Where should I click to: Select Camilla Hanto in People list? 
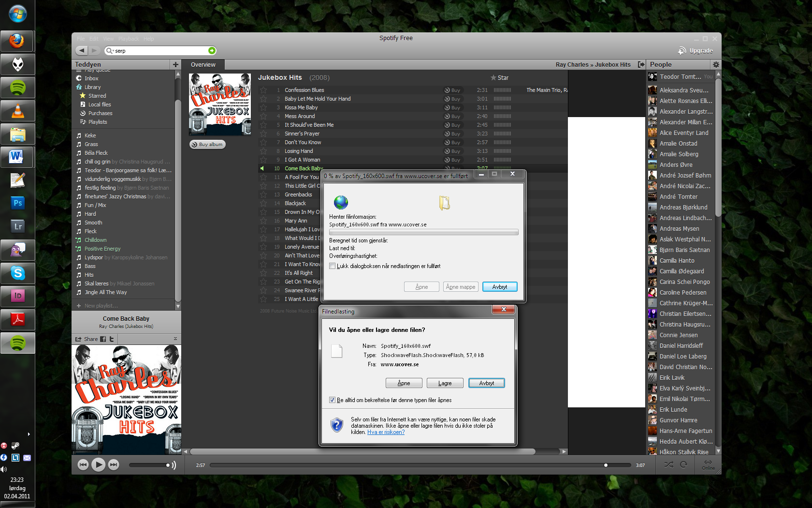tap(677, 260)
